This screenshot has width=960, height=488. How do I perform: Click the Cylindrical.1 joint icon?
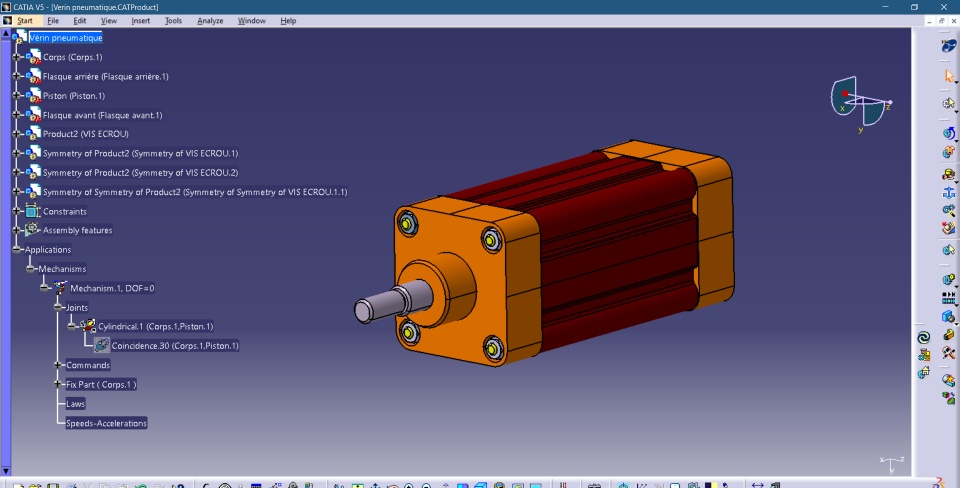click(88, 326)
